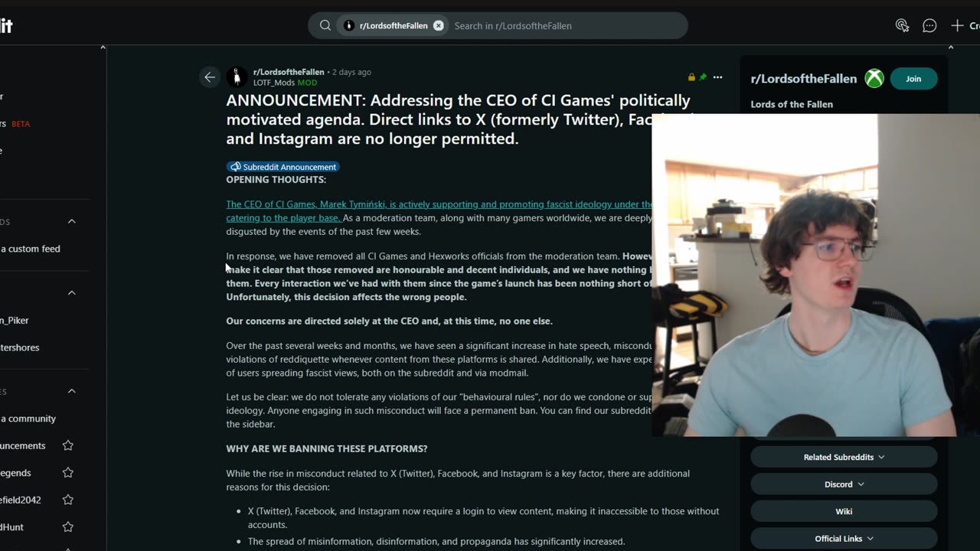Favorite the 'uncements' community star
Screen dimensions: 980x551
point(67,445)
